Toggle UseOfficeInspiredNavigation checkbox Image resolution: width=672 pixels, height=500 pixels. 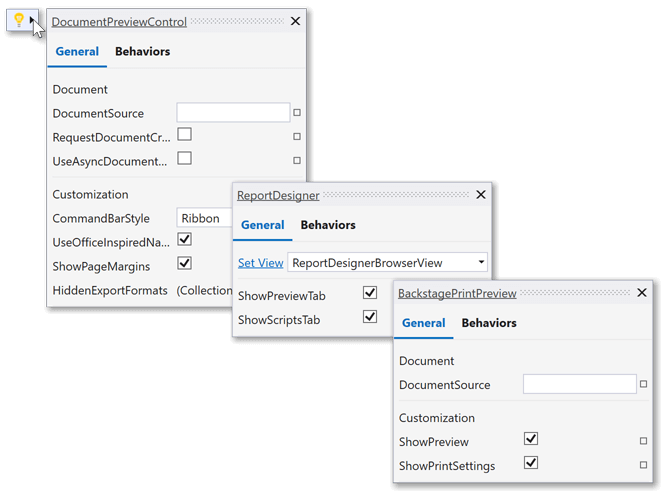pyautogui.click(x=184, y=240)
